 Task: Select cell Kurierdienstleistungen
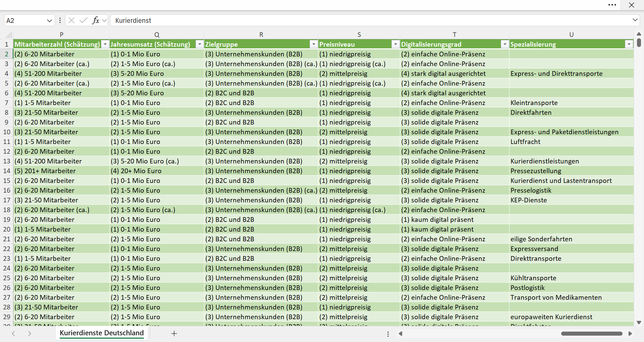pos(571,161)
